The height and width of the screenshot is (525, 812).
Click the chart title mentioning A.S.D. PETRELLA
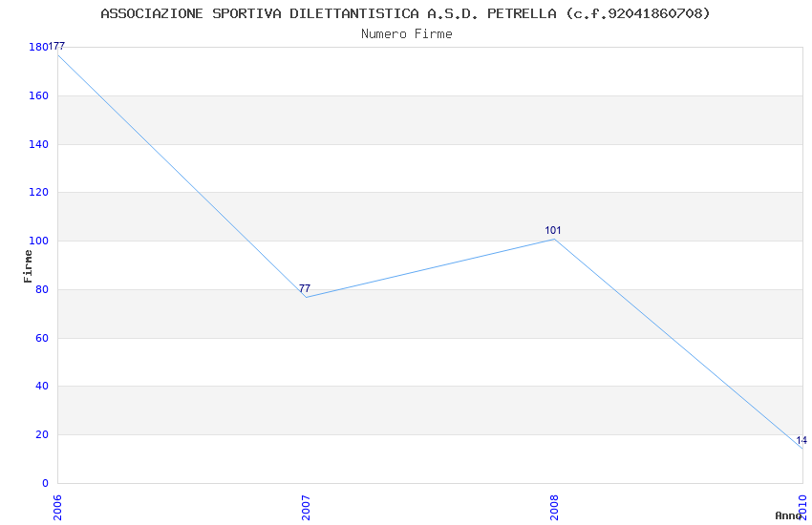click(x=405, y=13)
